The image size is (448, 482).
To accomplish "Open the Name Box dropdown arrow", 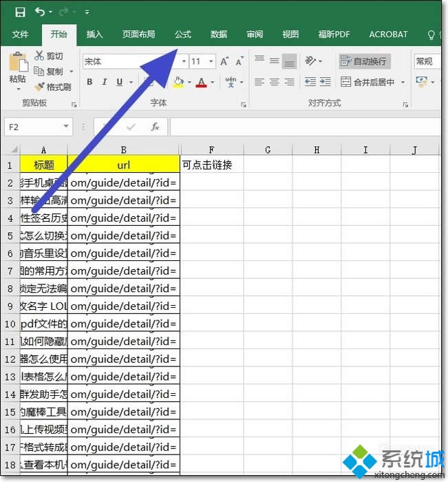I will (66, 126).
